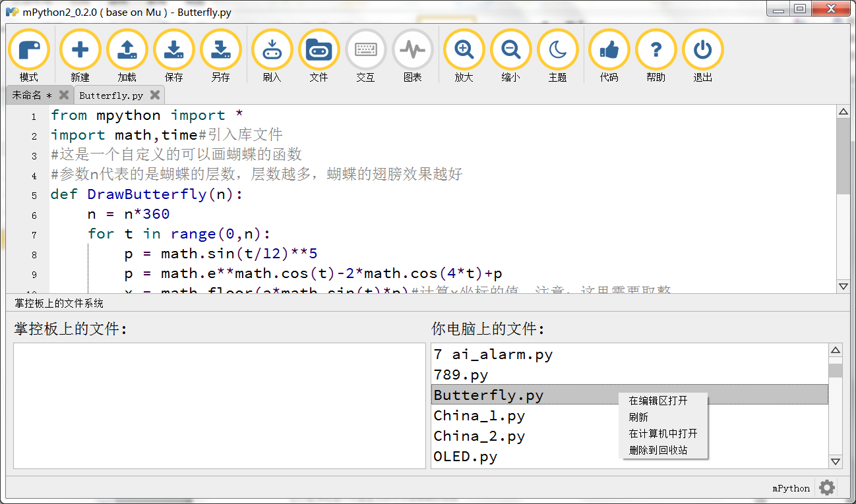Image resolution: width=856 pixels, height=504 pixels.
Task: Click file list scroll up arrow
Action: tap(836, 350)
